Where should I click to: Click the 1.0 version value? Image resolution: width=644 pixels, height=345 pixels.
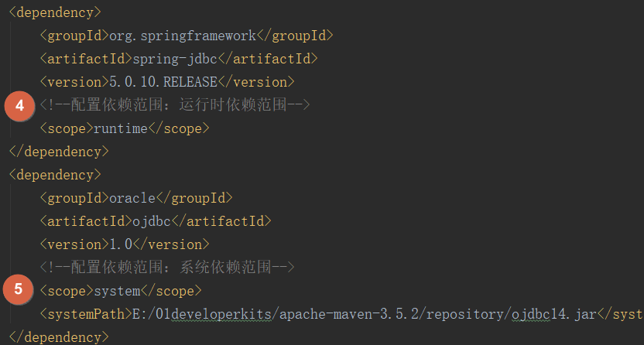pyautogui.click(x=121, y=244)
